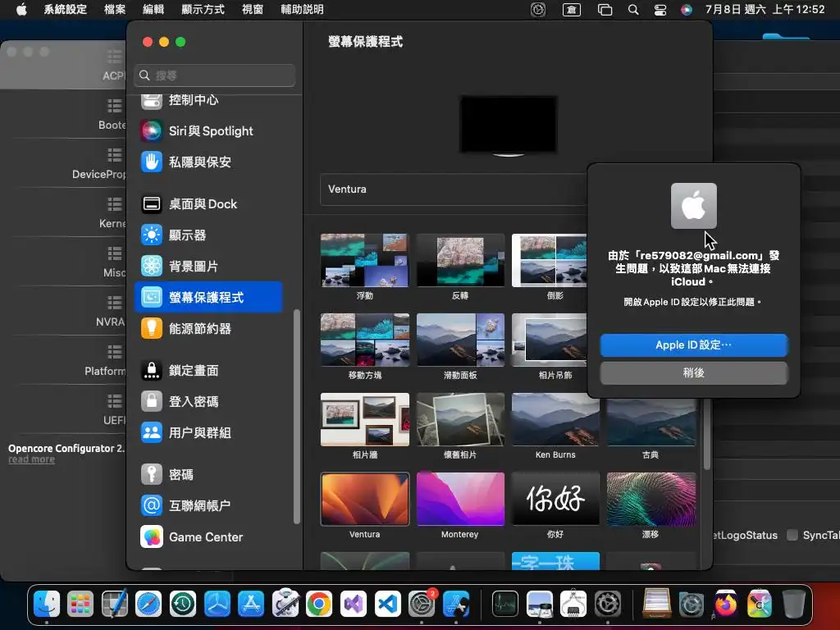
Task: Click the search field in settings sidebar
Action: pos(214,75)
